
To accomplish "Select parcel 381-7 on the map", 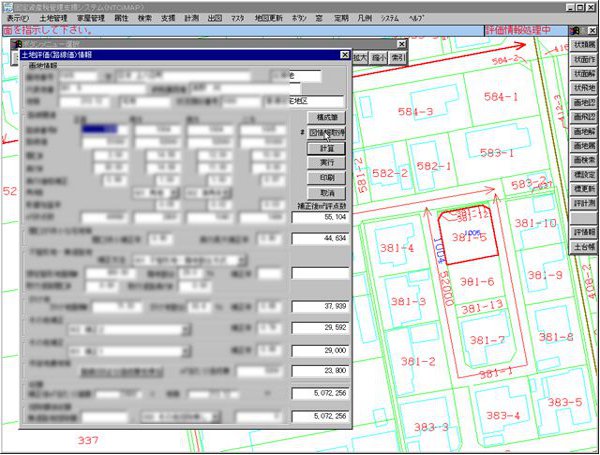I will coord(487,340).
